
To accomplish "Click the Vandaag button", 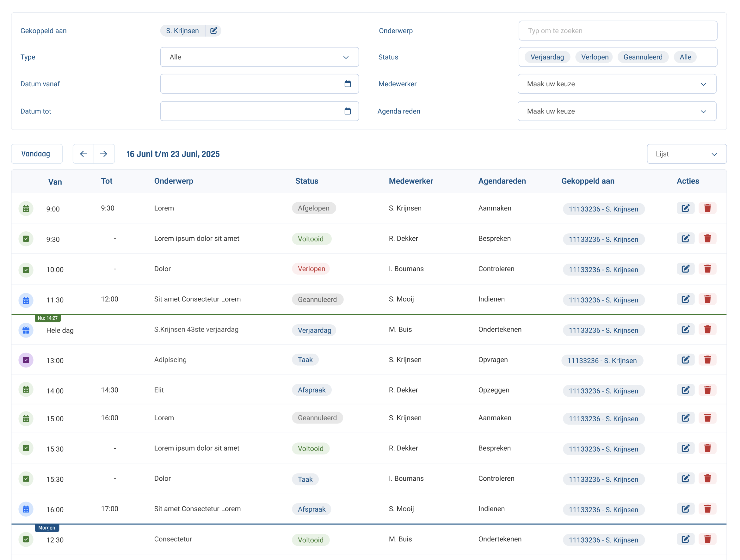I will click(x=36, y=154).
